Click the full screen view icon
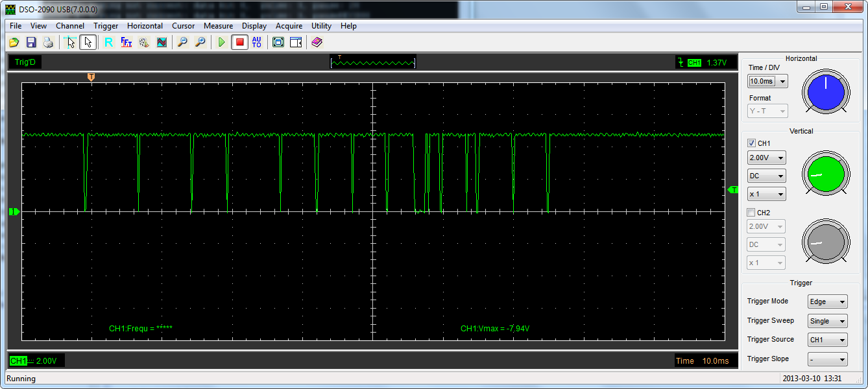 278,42
